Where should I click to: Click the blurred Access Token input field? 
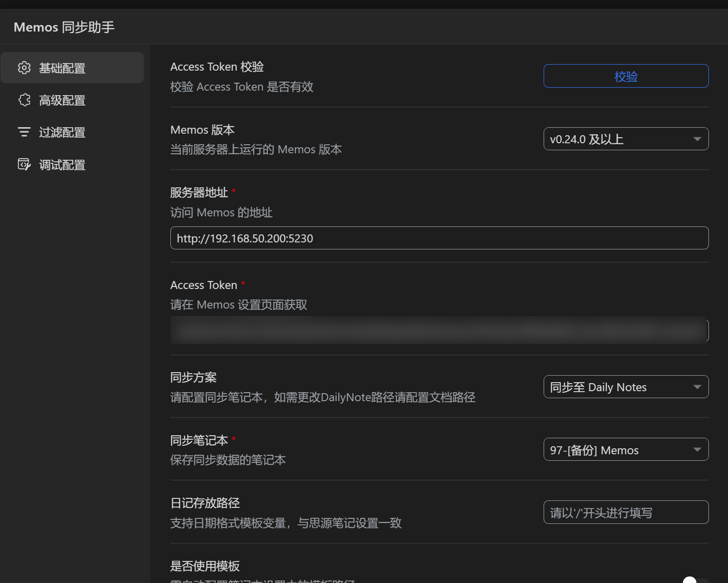pyautogui.click(x=439, y=330)
